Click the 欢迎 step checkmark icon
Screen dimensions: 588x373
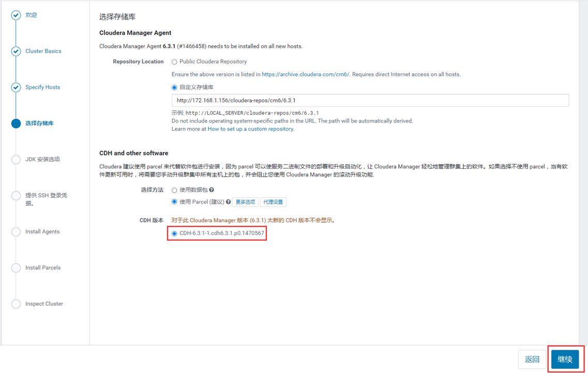click(16, 15)
